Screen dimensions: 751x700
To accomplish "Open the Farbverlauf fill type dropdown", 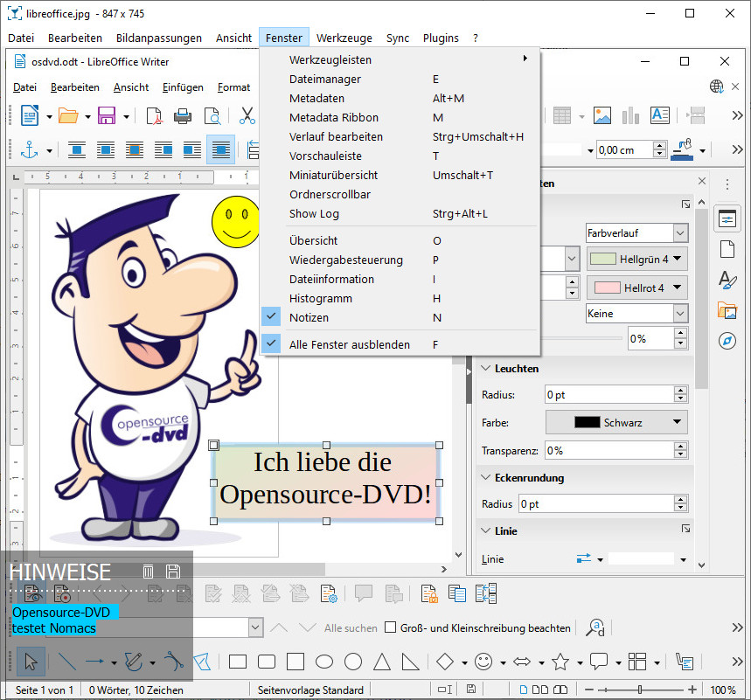I will [679, 232].
